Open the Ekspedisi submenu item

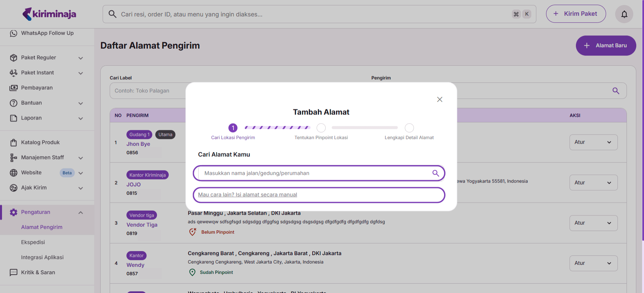click(x=33, y=242)
